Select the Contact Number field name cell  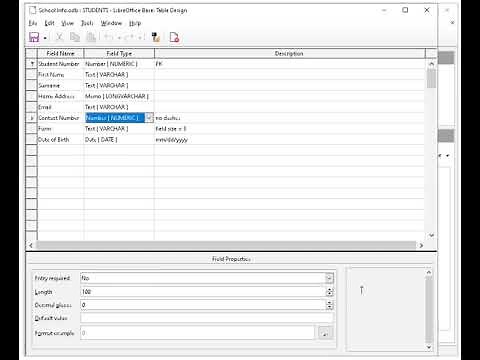click(x=60, y=118)
